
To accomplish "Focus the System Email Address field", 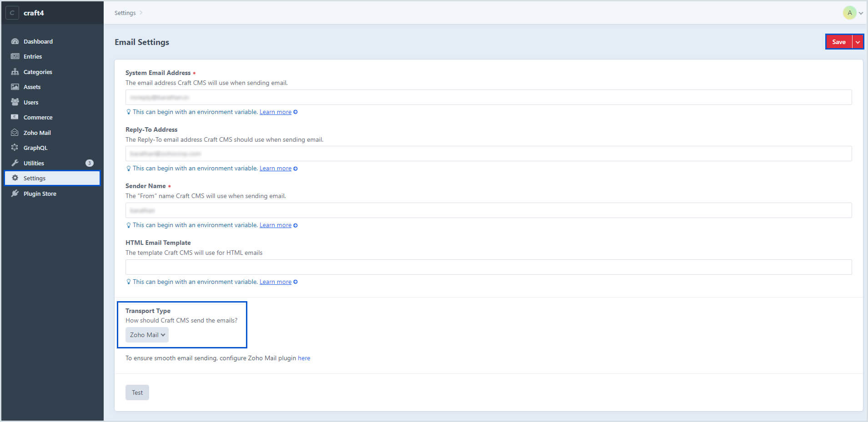I will [x=488, y=97].
